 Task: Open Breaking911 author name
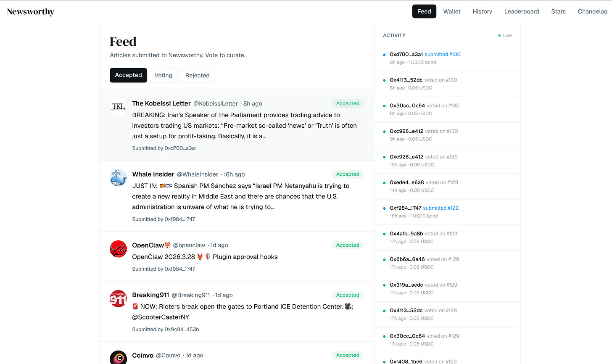point(150,295)
